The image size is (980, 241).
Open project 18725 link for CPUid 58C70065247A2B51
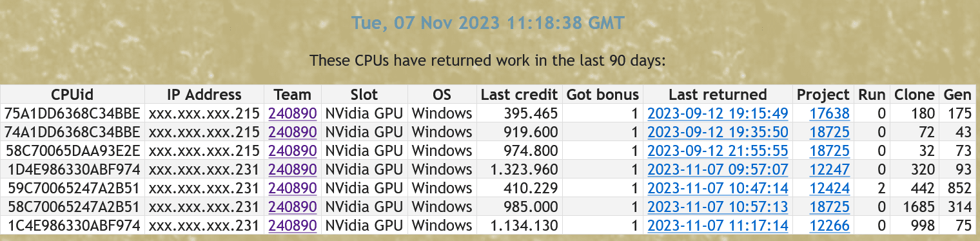[x=830, y=207]
